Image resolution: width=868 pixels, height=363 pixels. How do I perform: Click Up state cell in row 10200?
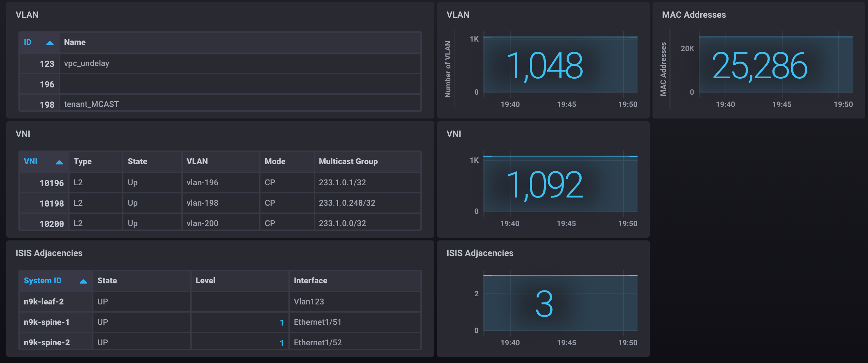(152, 222)
